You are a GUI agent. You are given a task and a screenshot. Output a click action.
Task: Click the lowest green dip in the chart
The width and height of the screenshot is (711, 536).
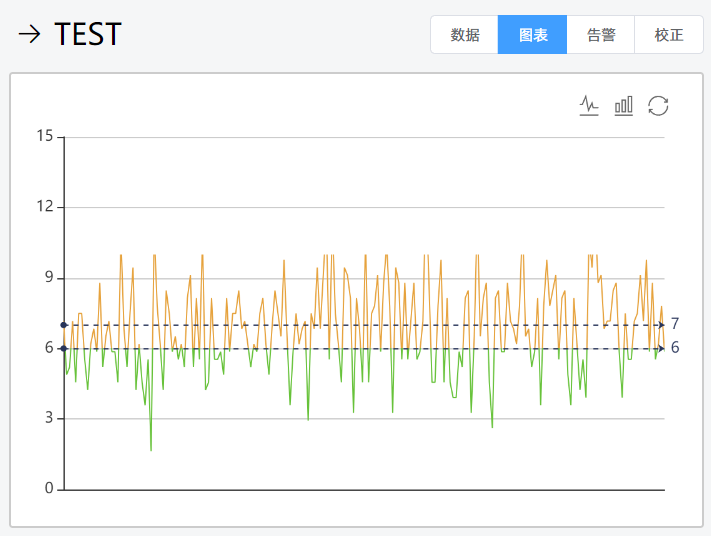click(x=151, y=449)
